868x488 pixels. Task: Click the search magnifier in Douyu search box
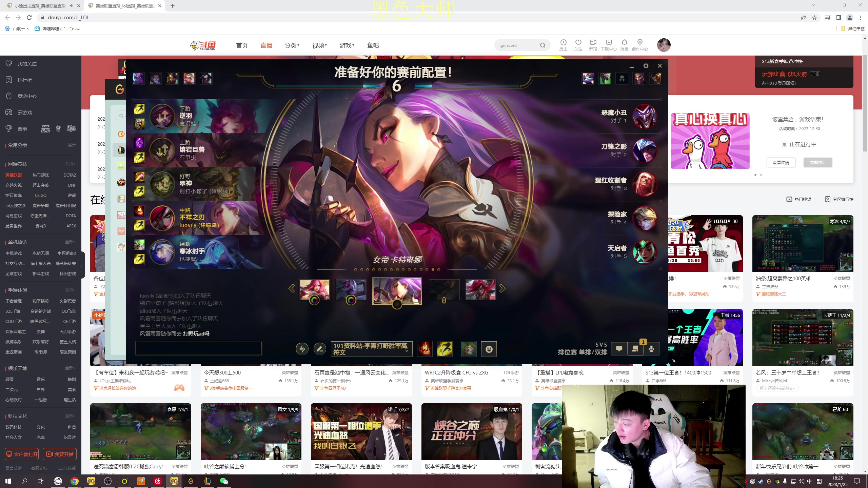(542, 45)
